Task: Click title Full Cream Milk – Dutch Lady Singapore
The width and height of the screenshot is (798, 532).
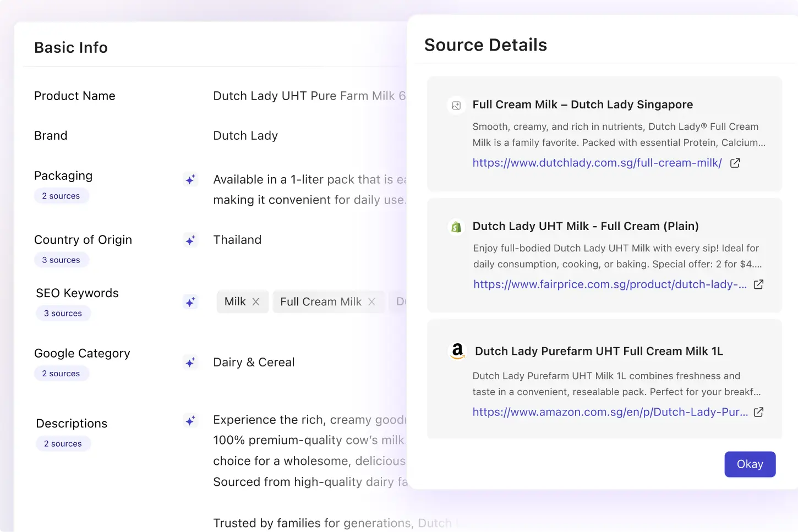Action: pyautogui.click(x=582, y=105)
